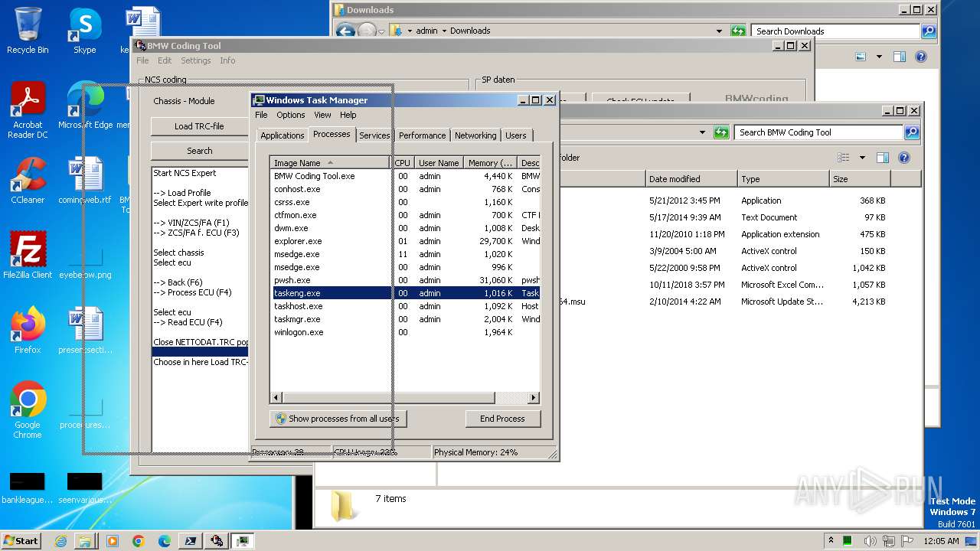The image size is (980, 551).
Task: Click refresh icon in BMW Coding Tool explorer
Action: coord(721,132)
